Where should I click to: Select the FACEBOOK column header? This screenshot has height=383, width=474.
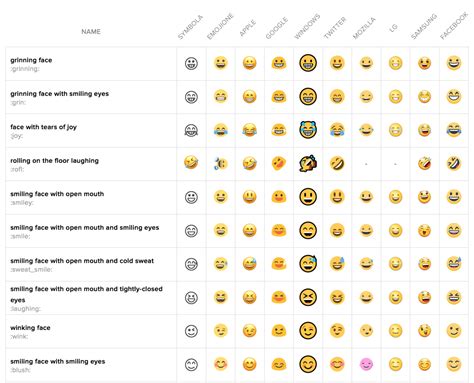[454, 26]
